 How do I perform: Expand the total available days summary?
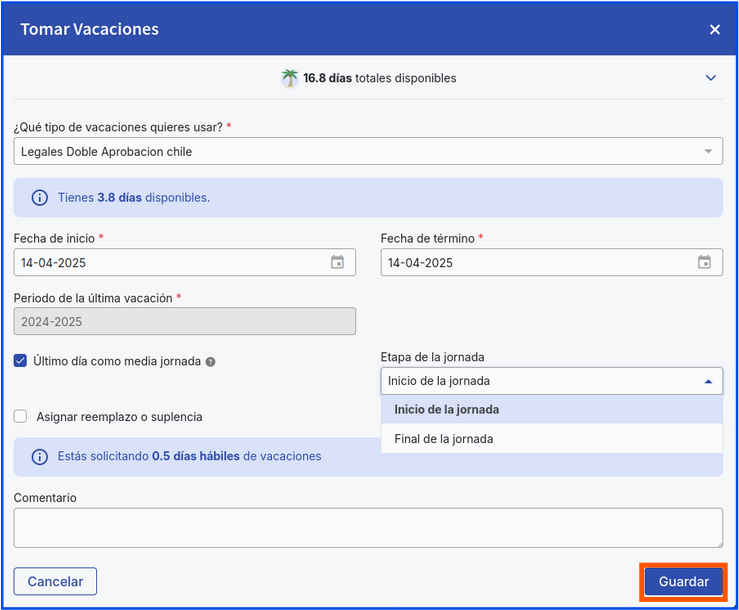(x=711, y=78)
